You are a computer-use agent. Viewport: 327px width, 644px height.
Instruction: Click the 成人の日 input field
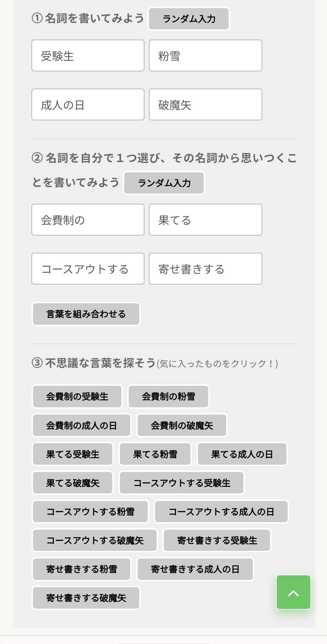point(88,105)
